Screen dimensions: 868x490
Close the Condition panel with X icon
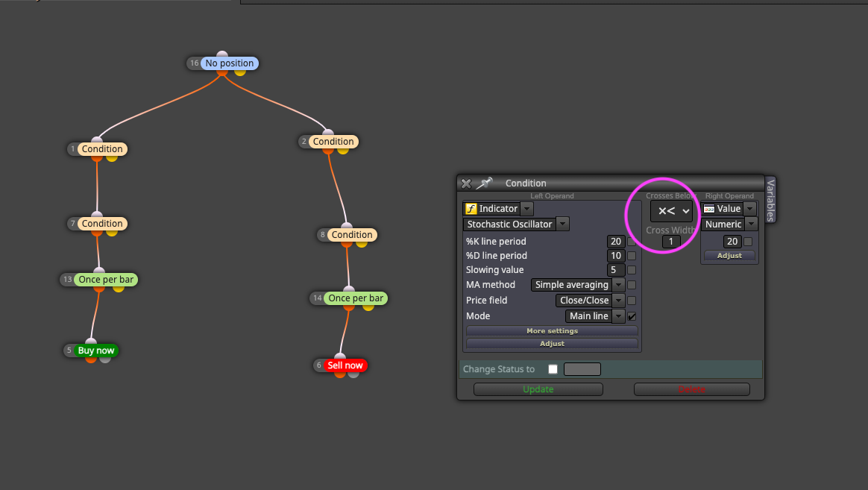click(466, 183)
